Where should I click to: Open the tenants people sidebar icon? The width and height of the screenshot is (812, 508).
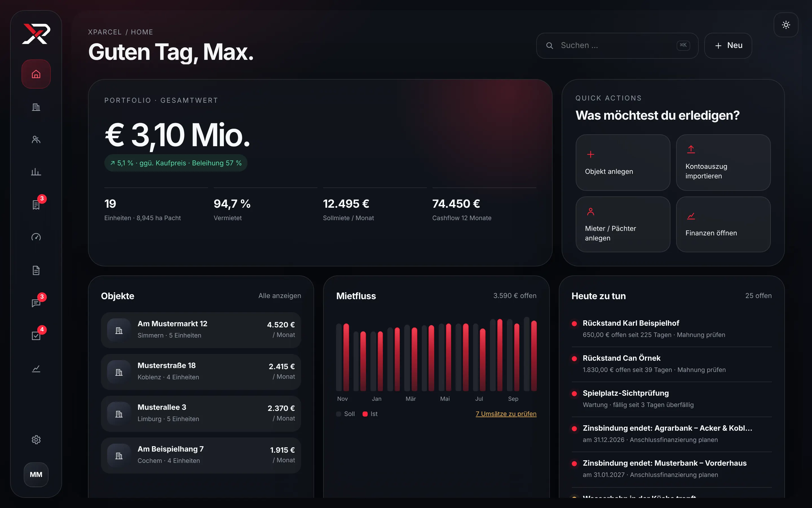(36, 139)
